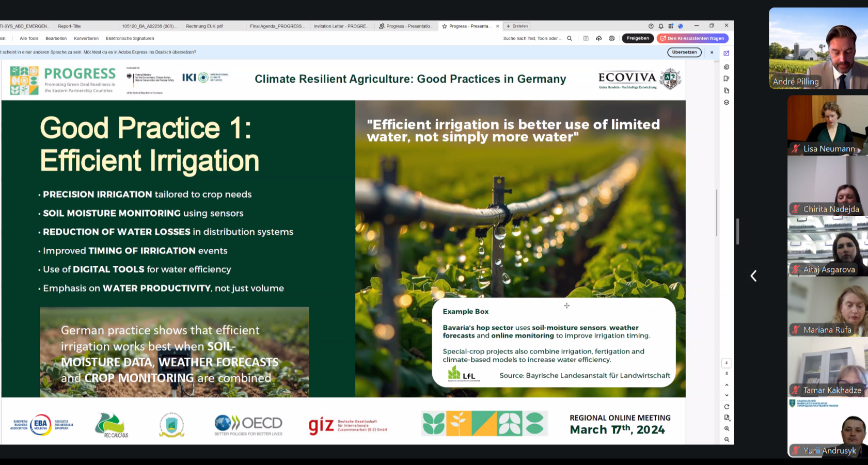Go to next page with the down chevron
868x465 pixels.
pos(727,394)
